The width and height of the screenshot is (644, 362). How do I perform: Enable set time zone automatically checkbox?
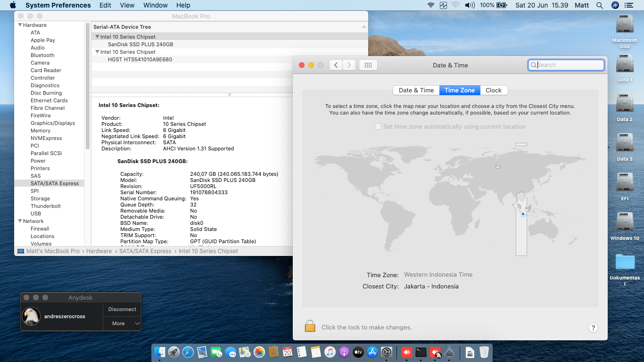[378, 126]
